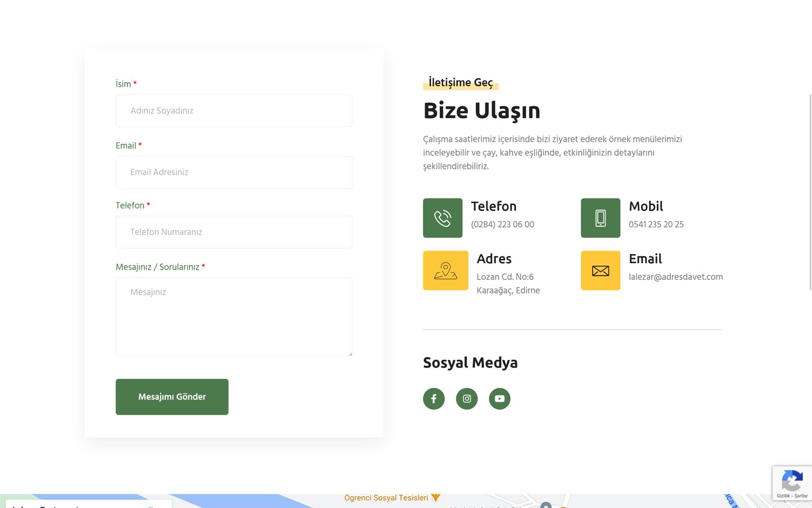Screen dimensions: 812x508
Task: Click the lalezar@adresdavet.com email address
Action: (x=676, y=277)
